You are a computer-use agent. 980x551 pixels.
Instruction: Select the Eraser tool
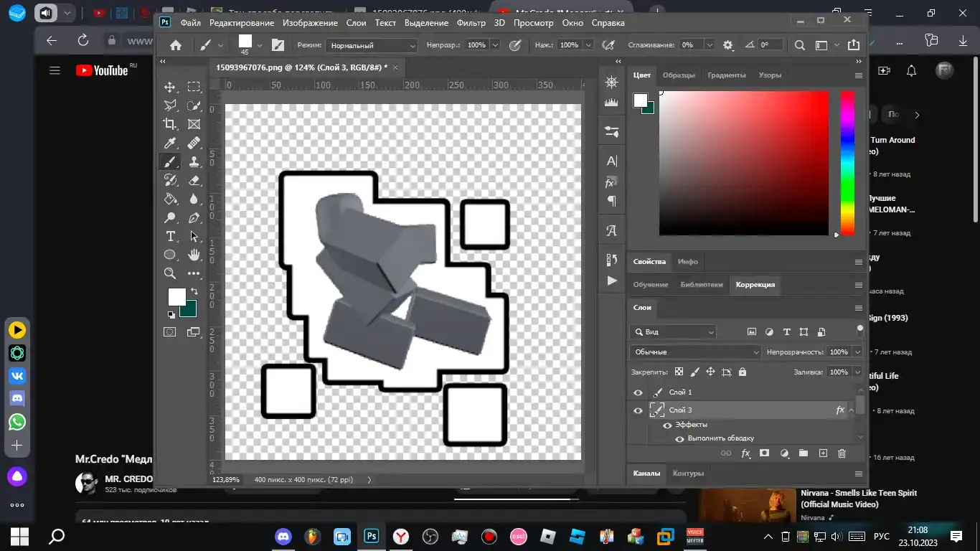click(194, 180)
